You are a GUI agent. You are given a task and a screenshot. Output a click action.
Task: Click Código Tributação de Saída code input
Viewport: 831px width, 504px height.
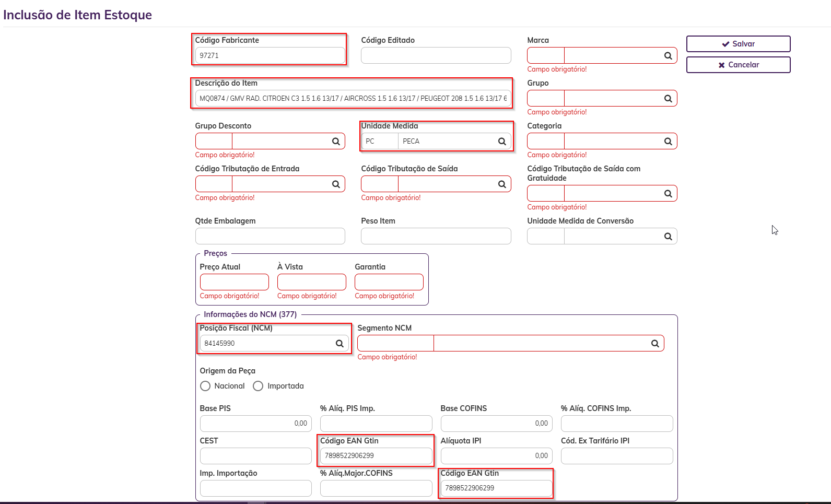(x=380, y=184)
